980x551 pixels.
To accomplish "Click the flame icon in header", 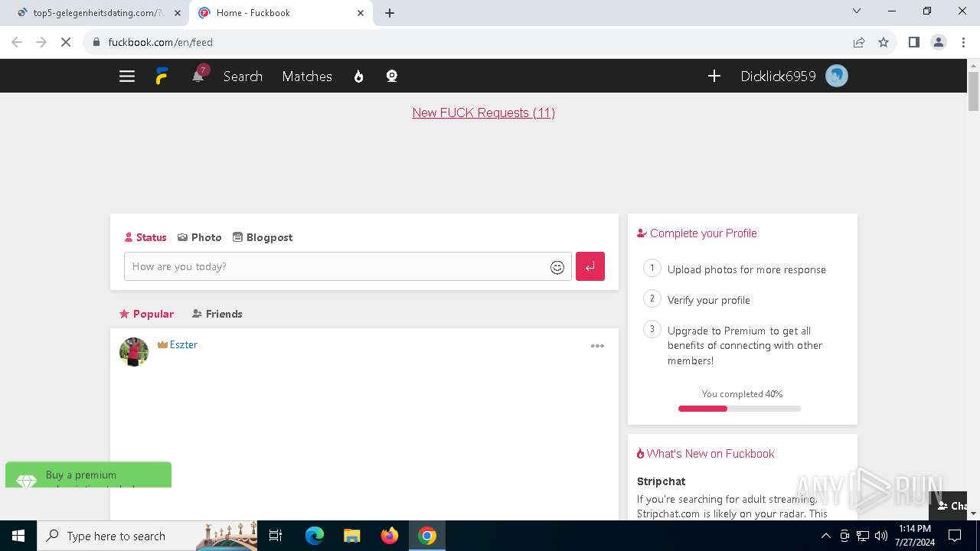I will (x=358, y=77).
